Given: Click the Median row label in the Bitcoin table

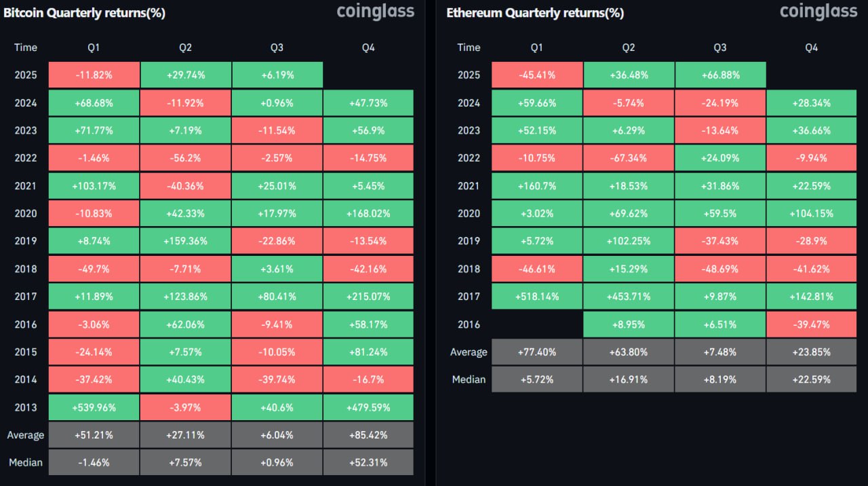Looking at the screenshot, I should [x=26, y=463].
